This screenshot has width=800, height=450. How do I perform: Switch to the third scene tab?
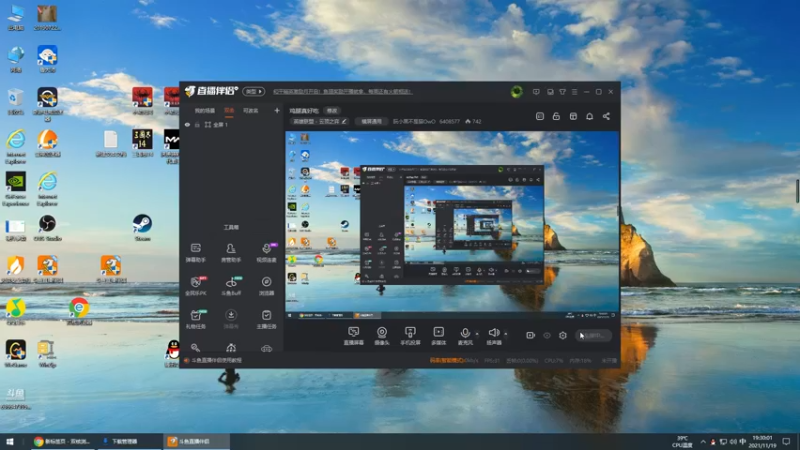tap(251, 111)
